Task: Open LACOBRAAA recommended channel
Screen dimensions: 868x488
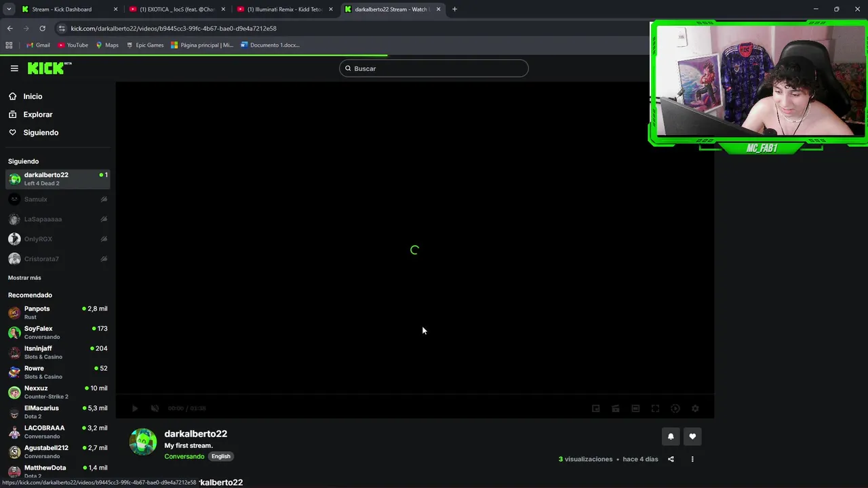Action: pyautogui.click(x=58, y=432)
